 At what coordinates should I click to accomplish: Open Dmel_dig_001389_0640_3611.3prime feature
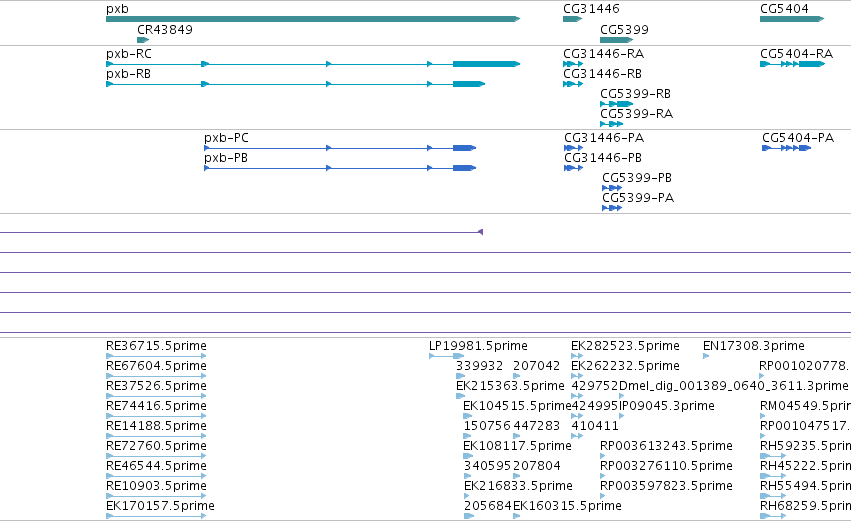tap(734, 386)
